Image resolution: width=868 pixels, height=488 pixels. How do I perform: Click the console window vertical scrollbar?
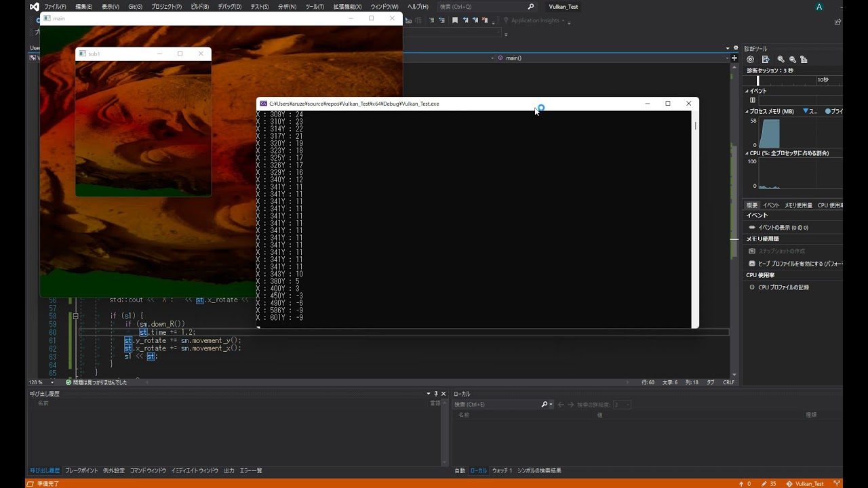[x=695, y=219]
